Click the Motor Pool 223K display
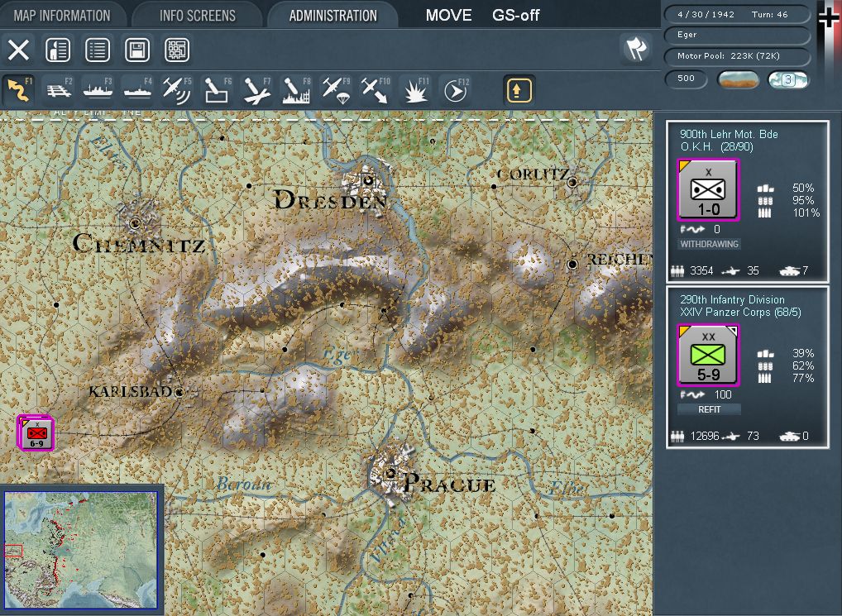The width and height of the screenshot is (842, 616). click(x=736, y=55)
